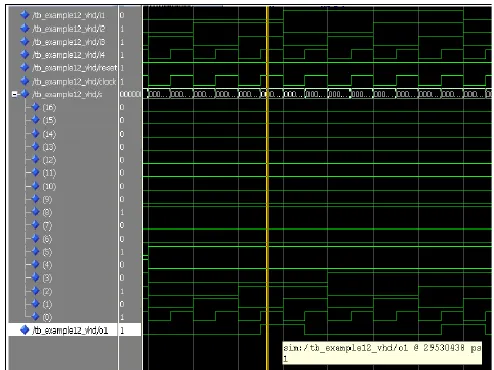Viewport: 494px width, 370px height.
Task: Select the /tb_example12_vhd/i3 signal name
Action: [68, 42]
